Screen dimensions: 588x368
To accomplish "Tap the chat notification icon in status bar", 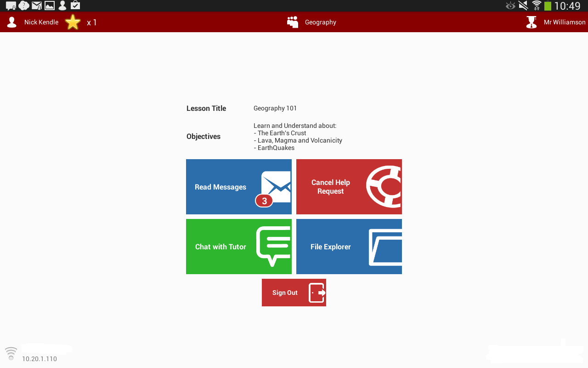I will click(11, 6).
